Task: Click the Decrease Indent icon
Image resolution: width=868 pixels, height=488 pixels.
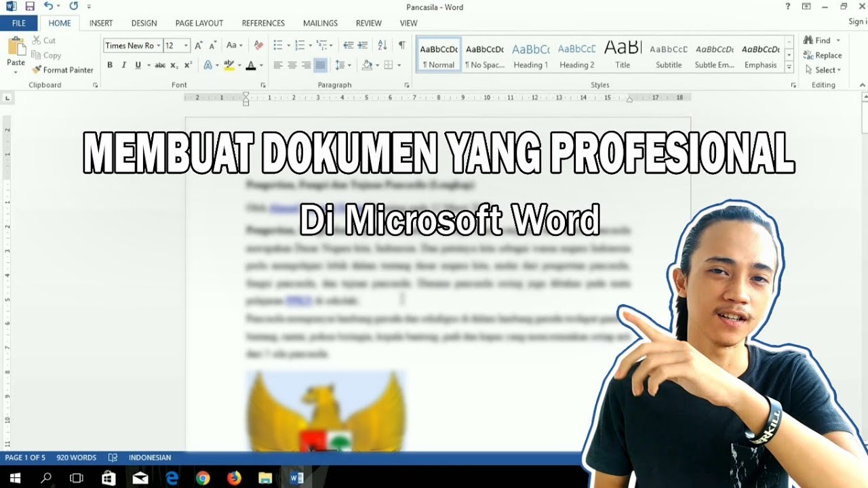Action: [x=349, y=45]
